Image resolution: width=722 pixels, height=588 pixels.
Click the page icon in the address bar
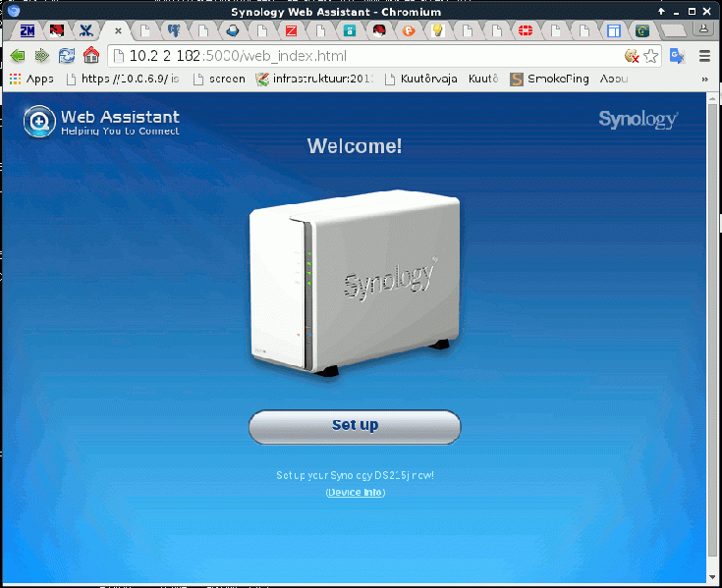[119, 56]
